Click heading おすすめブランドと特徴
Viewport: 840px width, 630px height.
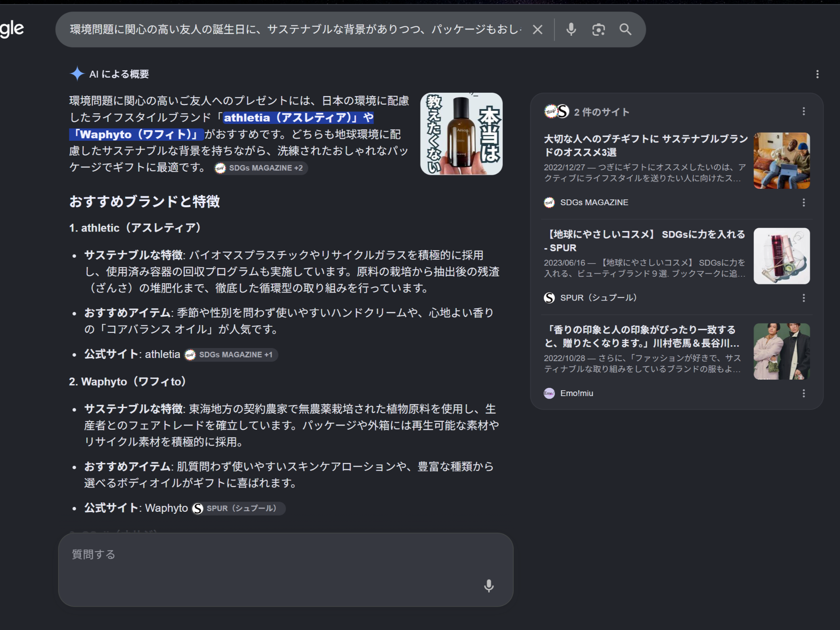pos(144,202)
